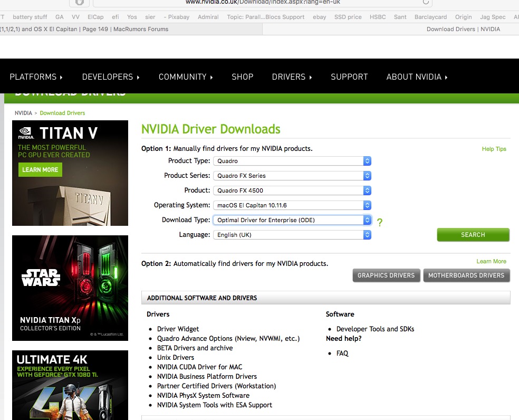Open Developer Tools and SDKs link
This screenshot has height=420, width=519.
tap(376, 329)
